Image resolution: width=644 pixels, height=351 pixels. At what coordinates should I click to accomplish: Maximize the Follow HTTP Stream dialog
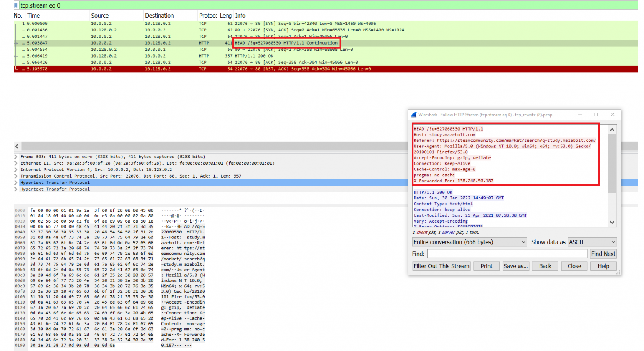pos(596,115)
